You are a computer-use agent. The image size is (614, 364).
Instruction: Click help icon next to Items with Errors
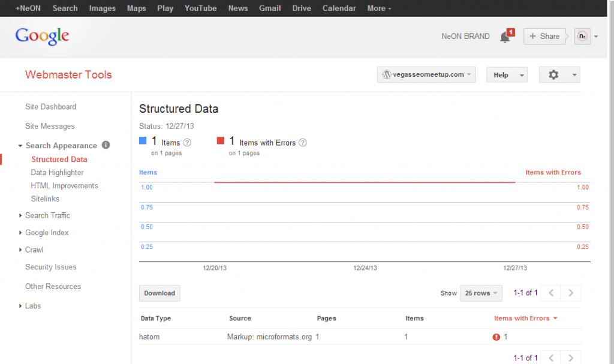[303, 143]
